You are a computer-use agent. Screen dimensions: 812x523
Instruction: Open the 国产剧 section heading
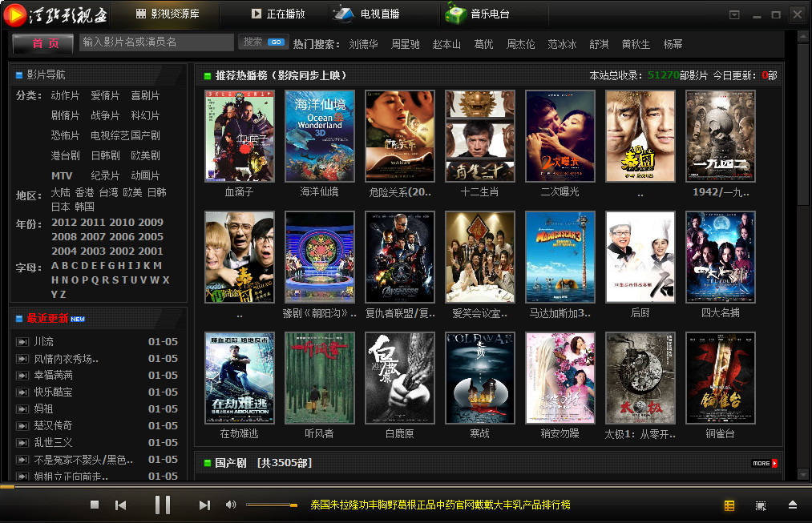pyautogui.click(x=231, y=463)
